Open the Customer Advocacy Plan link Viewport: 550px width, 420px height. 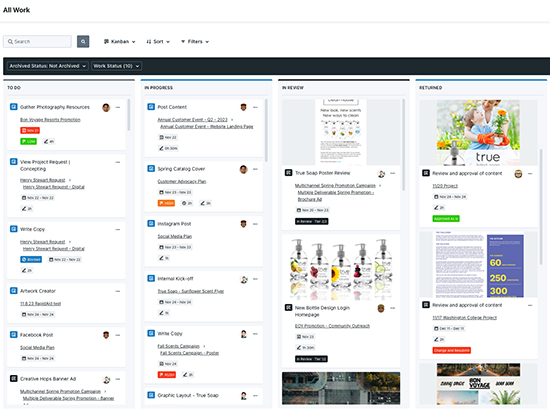182,181
